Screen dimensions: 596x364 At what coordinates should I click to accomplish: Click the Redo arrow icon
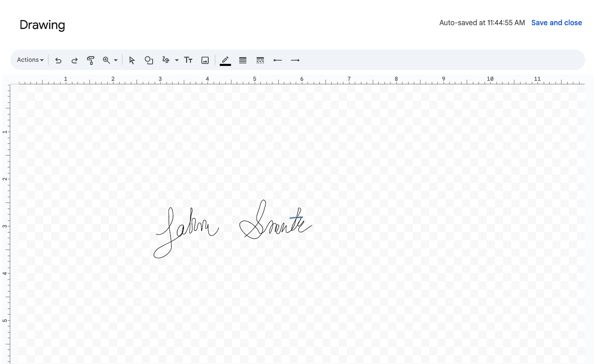click(x=74, y=60)
